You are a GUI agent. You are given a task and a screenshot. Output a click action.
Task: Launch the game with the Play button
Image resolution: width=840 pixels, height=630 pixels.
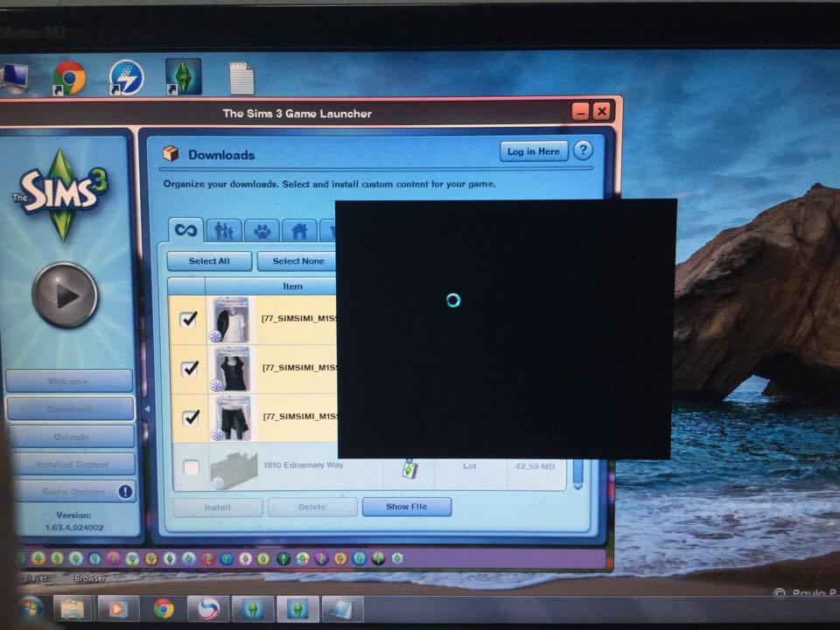65,295
